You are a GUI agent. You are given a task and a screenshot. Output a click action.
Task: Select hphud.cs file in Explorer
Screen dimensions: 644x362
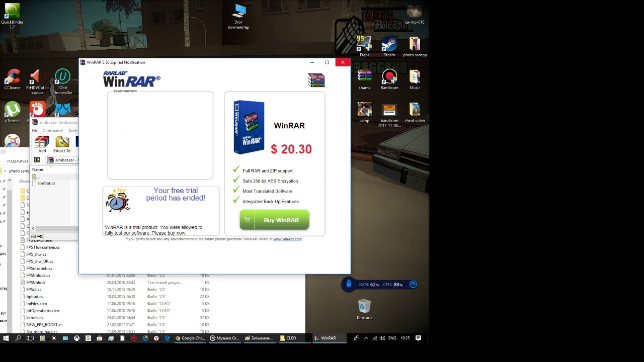tap(35, 297)
